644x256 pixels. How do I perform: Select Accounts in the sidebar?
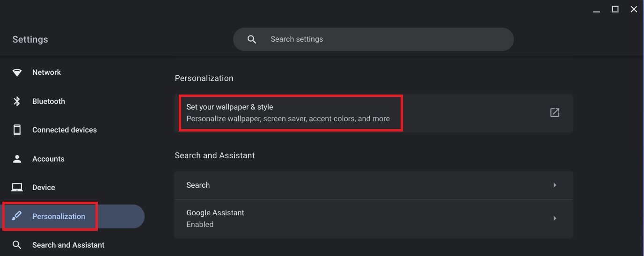point(48,159)
